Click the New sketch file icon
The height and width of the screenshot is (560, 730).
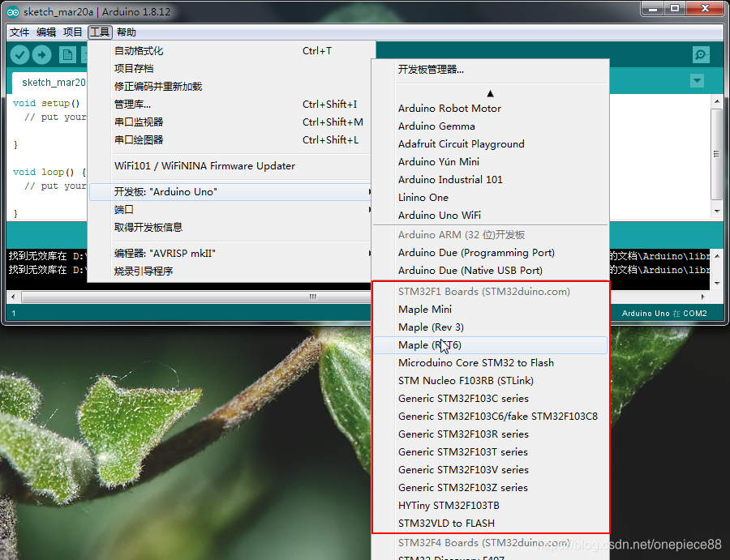coord(67,55)
